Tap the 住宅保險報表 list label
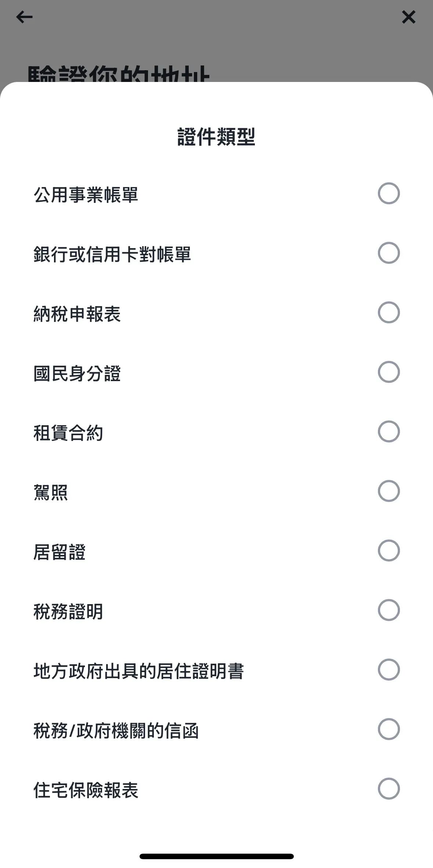 (86, 790)
